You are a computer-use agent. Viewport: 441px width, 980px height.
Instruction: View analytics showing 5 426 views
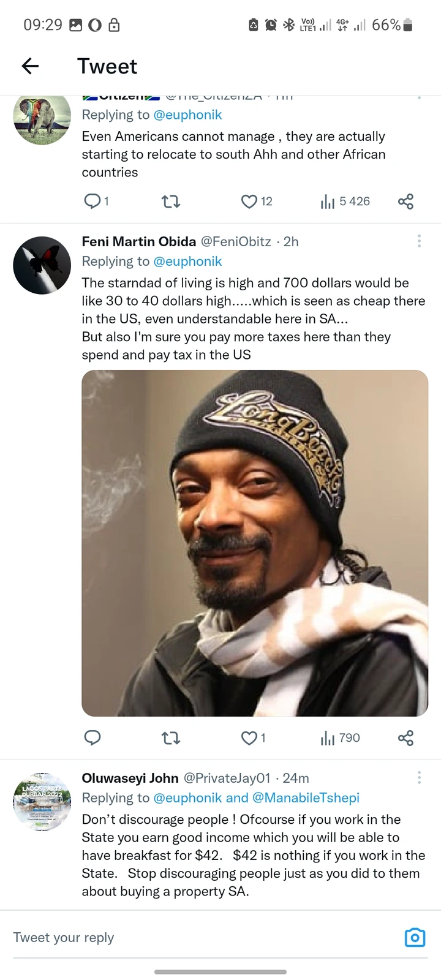[345, 201]
